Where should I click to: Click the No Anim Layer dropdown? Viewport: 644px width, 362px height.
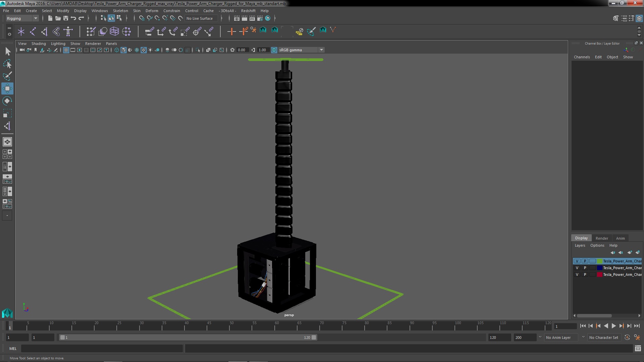(x=558, y=337)
